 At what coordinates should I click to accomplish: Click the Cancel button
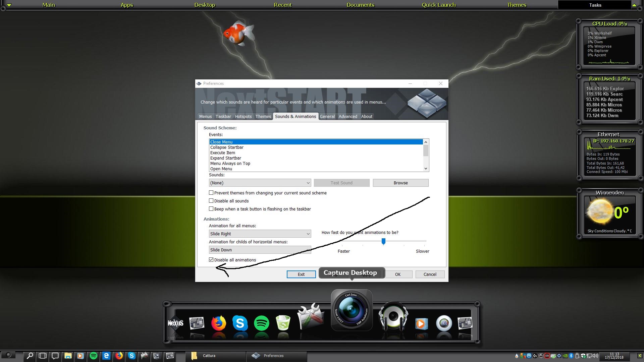[x=430, y=274]
